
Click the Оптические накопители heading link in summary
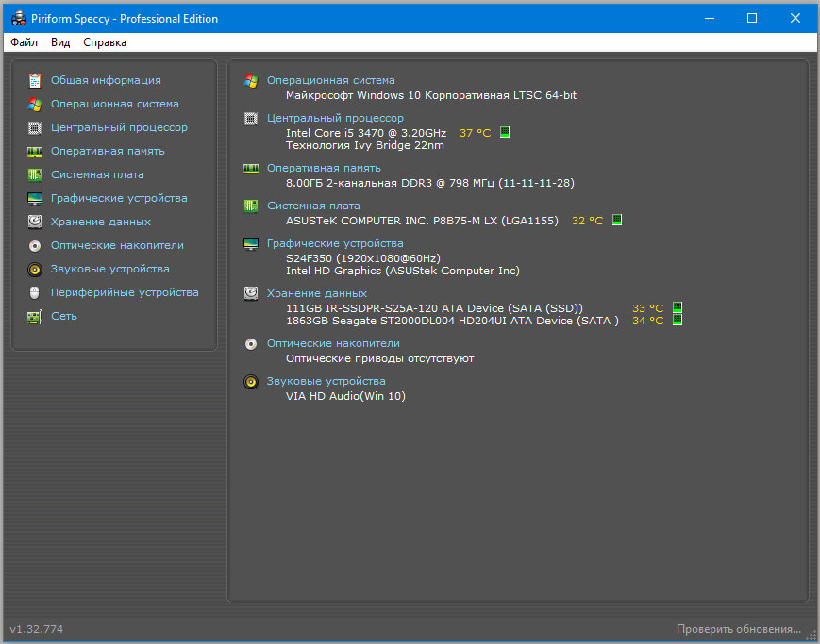(333, 343)
